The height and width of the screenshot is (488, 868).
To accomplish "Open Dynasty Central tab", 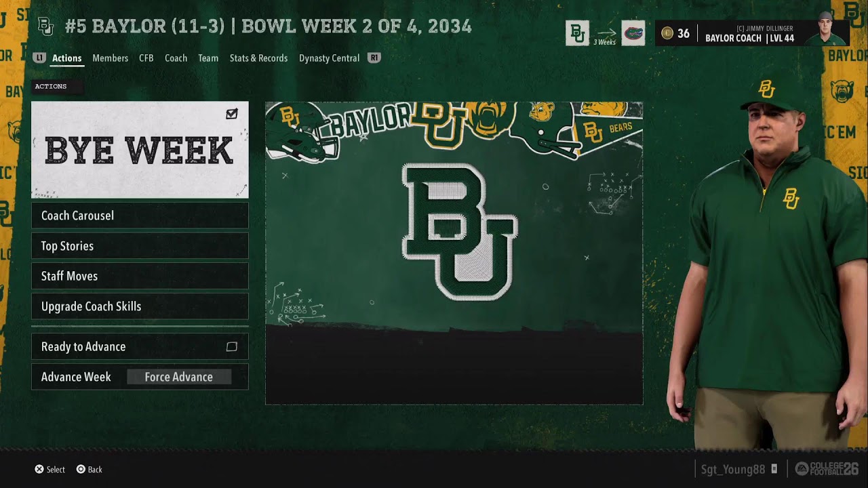I will [329, 58].
